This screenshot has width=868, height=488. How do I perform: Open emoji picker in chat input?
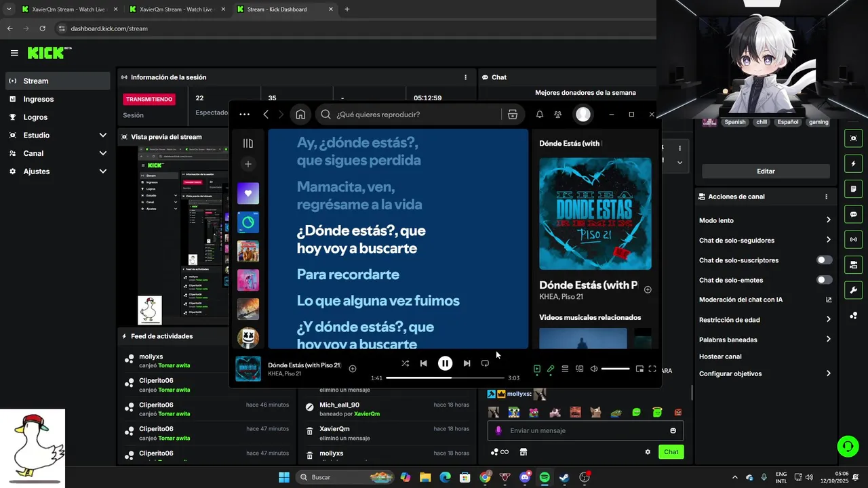pos(673,430)
